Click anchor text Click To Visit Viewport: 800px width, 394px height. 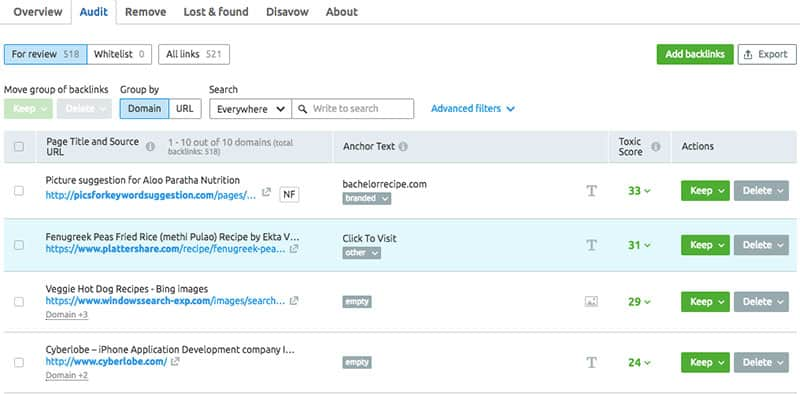(x=369, y=238)
